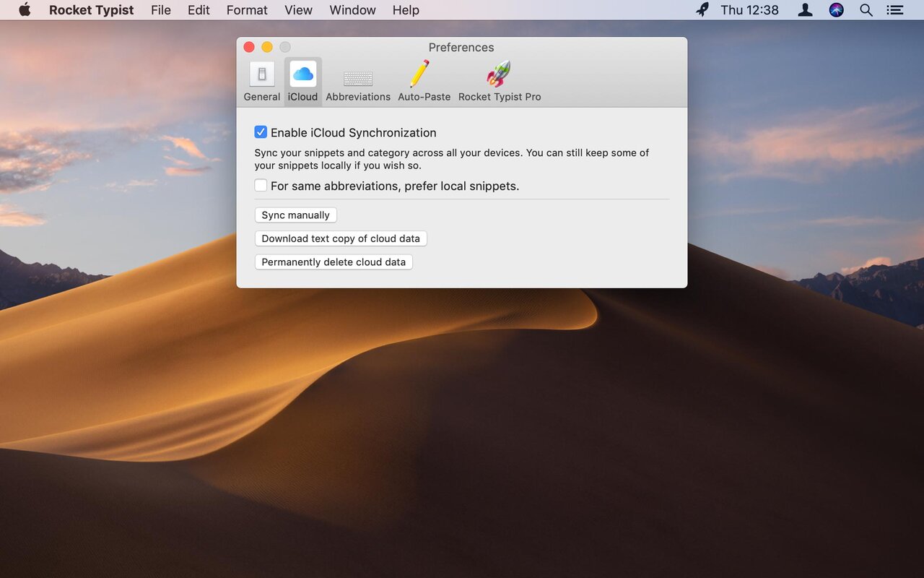Image resolution: width=924 pixels, height=578 pixels.
Task: Click the user account silhouette icon
Action: (805, 10)
